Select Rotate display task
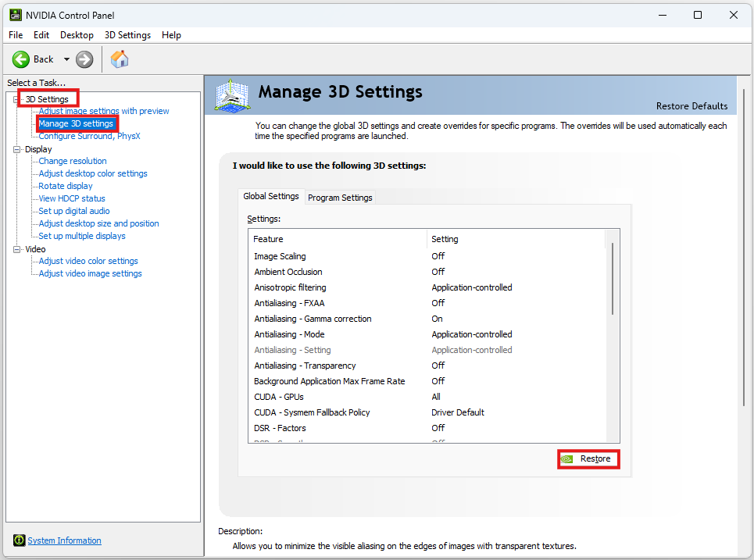 66,186
